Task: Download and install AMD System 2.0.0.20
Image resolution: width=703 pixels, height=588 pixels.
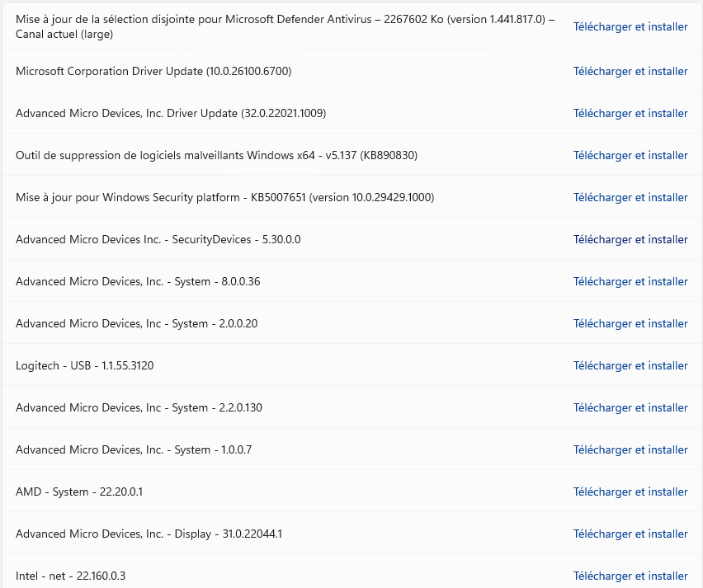Action: [630, 323]
